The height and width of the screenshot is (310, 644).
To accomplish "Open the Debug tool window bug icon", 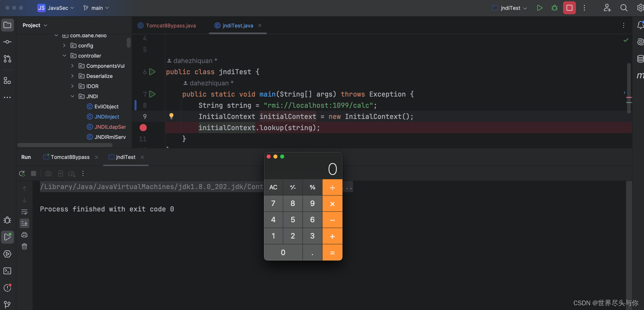I will (x=7, y=220).
